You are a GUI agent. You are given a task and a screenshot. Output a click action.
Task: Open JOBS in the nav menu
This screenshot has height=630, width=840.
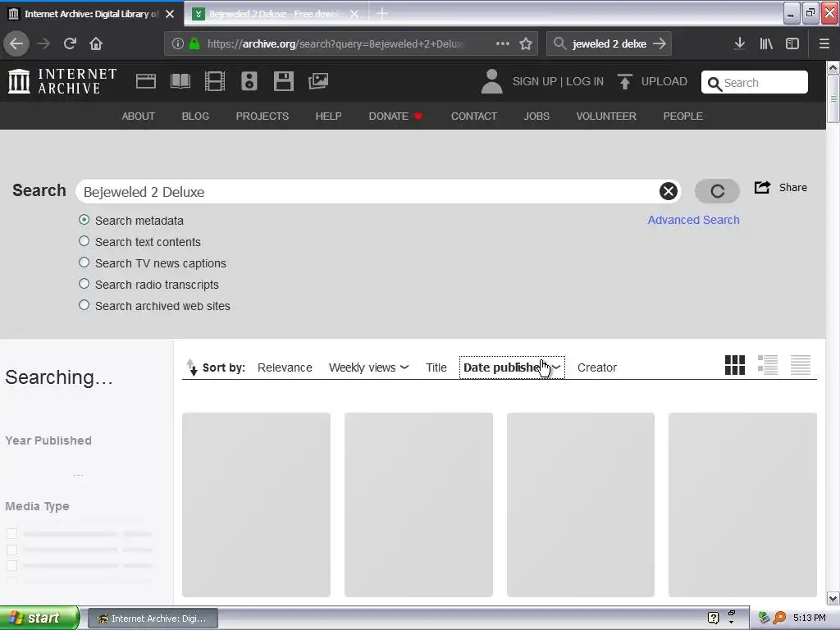pos(536,116)
